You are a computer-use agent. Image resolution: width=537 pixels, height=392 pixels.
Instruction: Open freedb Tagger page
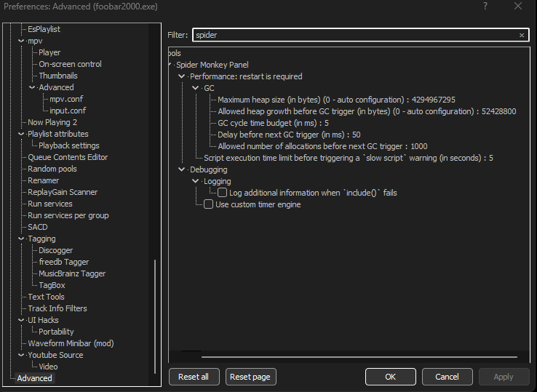[x=64, y=263]
